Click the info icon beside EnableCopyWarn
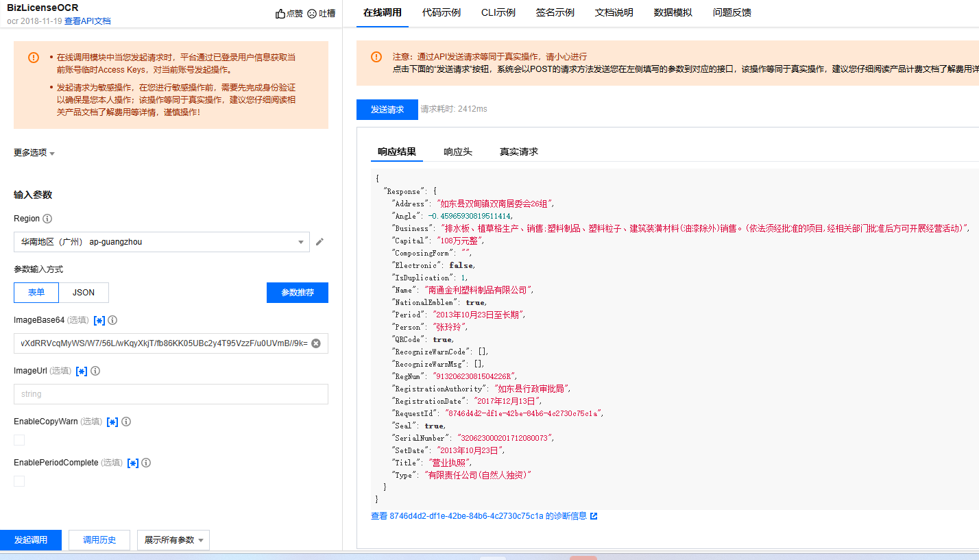 [x=126, y=422]
